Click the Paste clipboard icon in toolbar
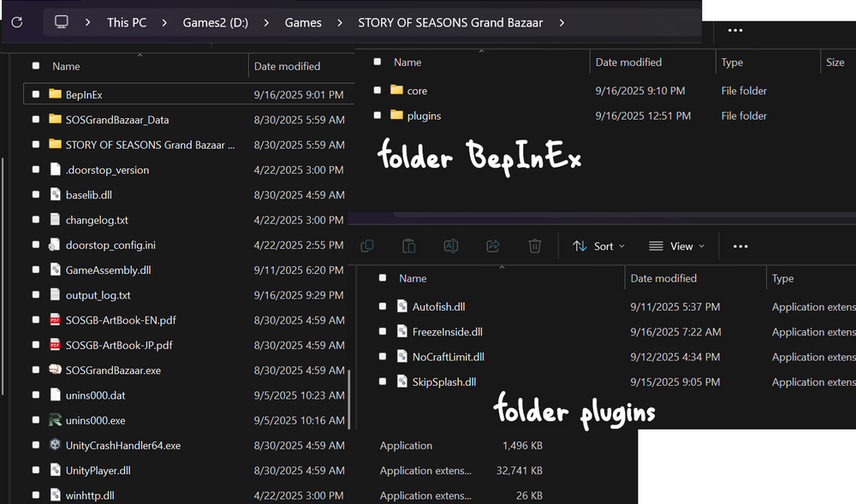 [x=409, y=246]
